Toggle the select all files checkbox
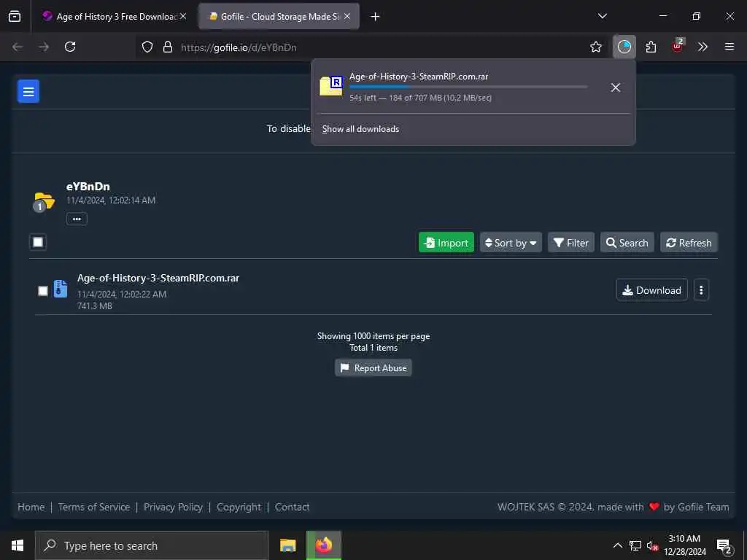Viewport: 747px width, 560px height. coord(38,242)
